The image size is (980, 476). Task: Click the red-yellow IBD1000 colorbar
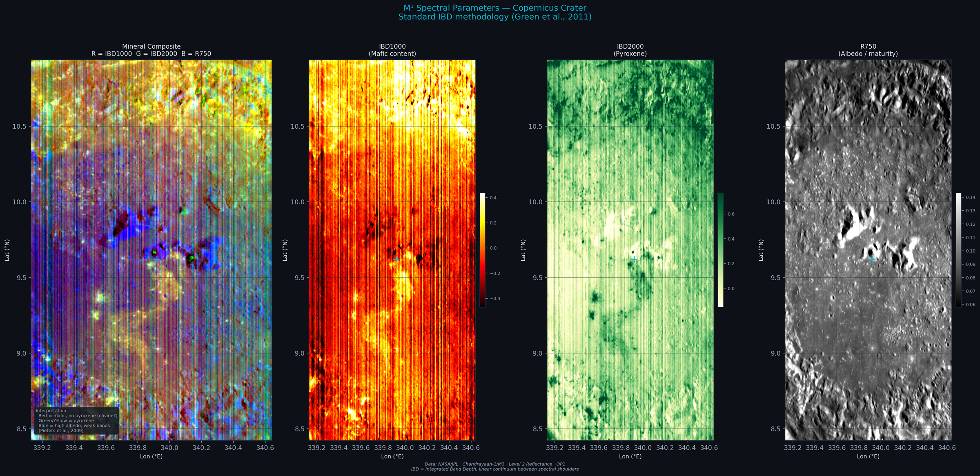(483, 250)
